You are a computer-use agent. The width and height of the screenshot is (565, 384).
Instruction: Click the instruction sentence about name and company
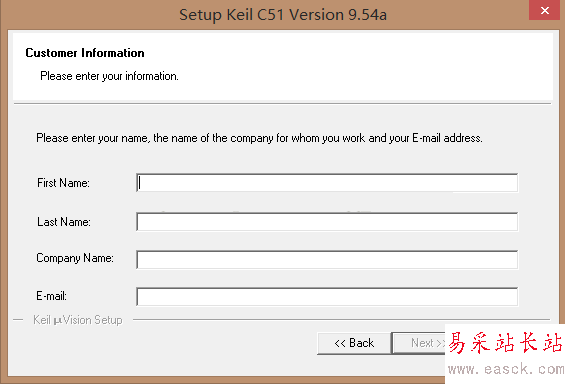(259, 138)
